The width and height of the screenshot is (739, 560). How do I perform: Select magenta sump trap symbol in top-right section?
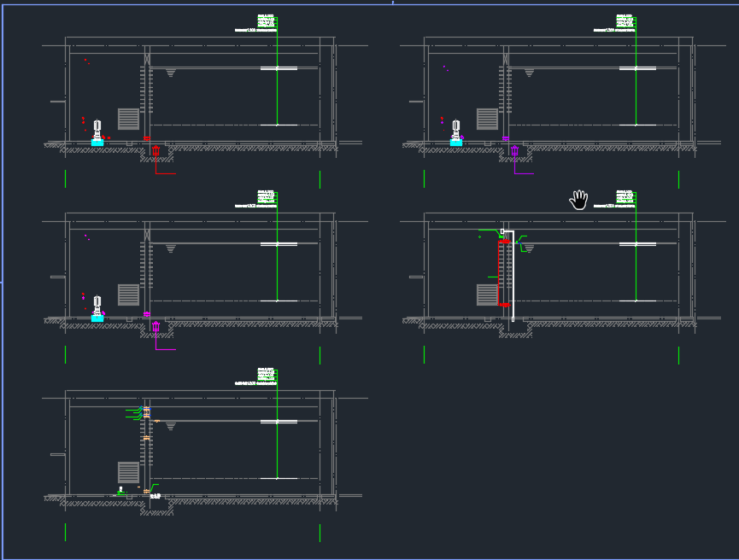(514, 151)
